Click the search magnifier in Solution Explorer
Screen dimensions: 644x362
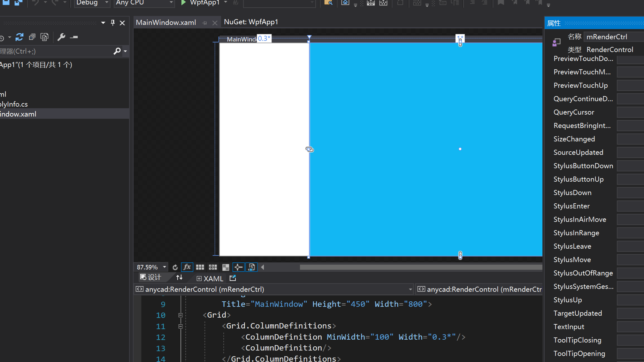click(117, 51)
